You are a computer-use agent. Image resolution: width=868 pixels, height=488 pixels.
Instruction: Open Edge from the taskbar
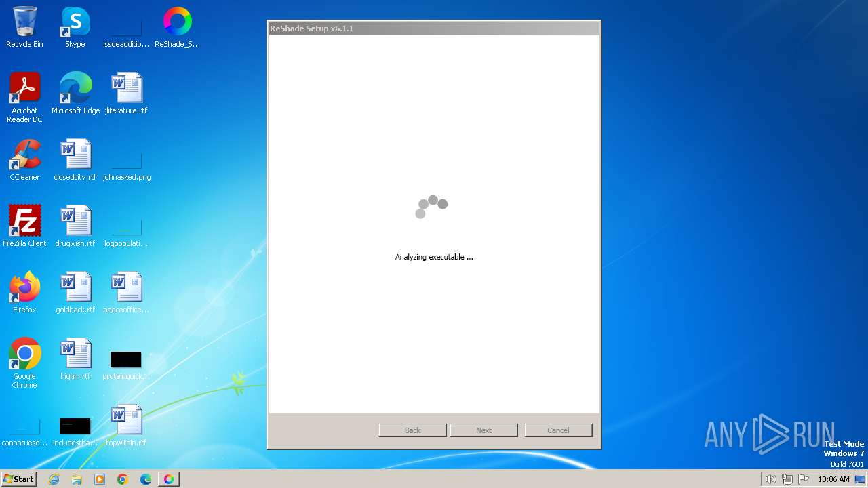pyautogui.click(x=146, y=479)
